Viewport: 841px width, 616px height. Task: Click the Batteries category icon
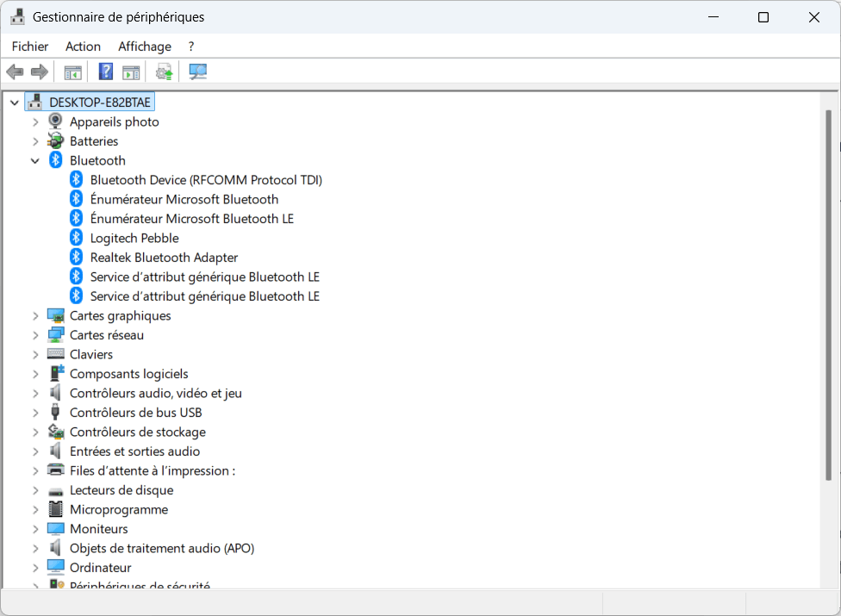[x=55, y=140]
